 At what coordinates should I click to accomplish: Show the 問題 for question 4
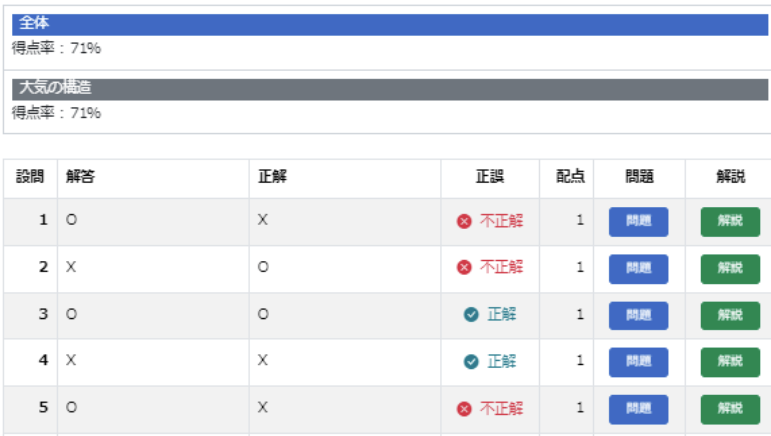click(x=638, y=362)
